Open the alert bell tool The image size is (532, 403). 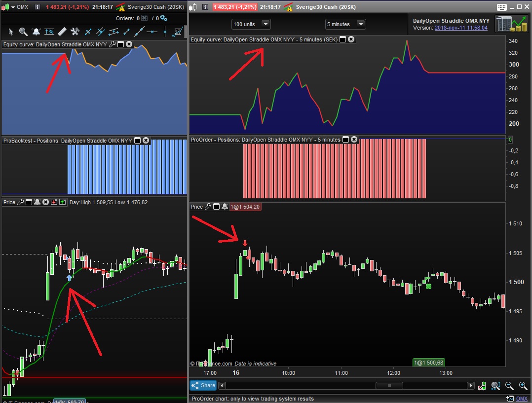[x=36, y=32]
